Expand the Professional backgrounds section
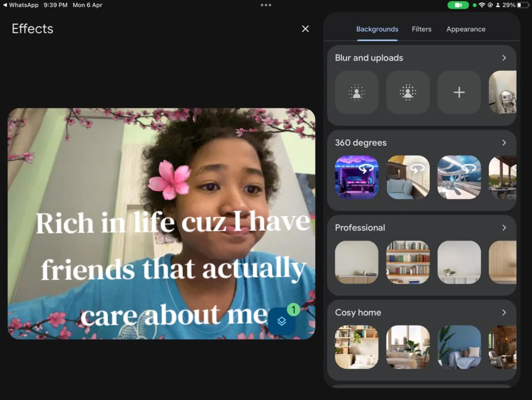The width and height of the screenshot is (532, 400). 504,228
